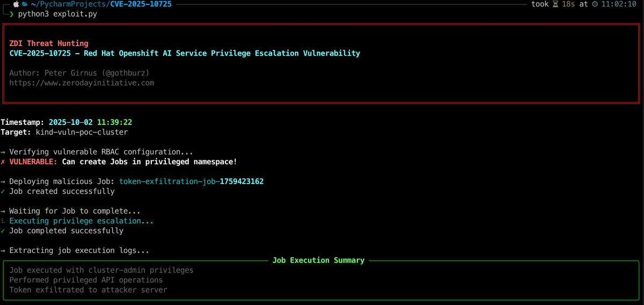Click the arrow before 'Verifying vulnerable RBAC'
Viewport: 644px width, 305px height.
click(3, 152)
